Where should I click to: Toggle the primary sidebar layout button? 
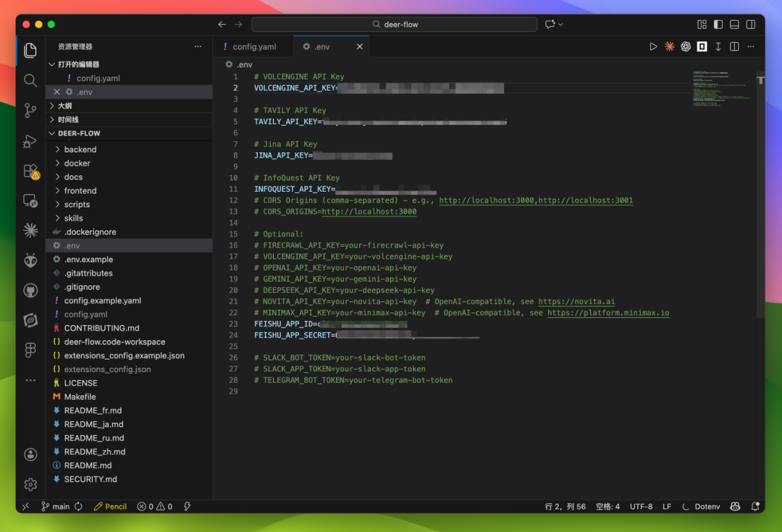[x=718, y=24]
